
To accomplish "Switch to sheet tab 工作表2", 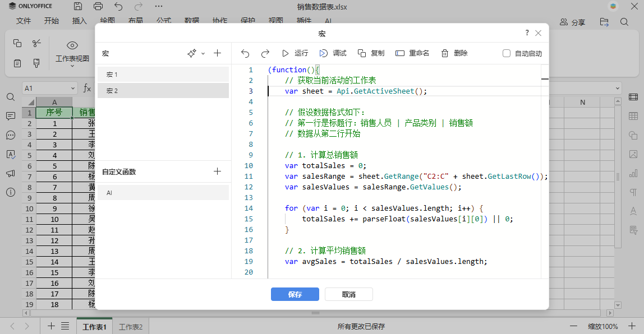I will click(x=131, y=327).
